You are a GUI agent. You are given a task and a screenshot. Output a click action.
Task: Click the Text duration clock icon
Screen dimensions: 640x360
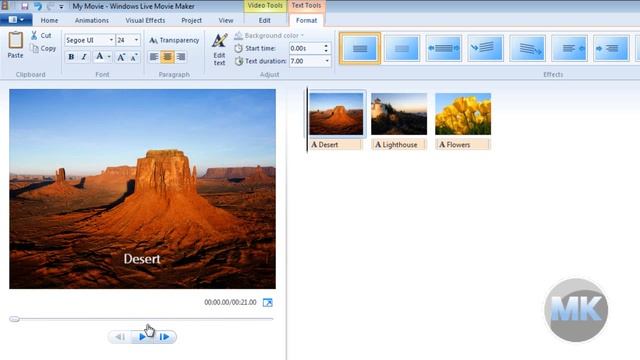click(239, 61)
